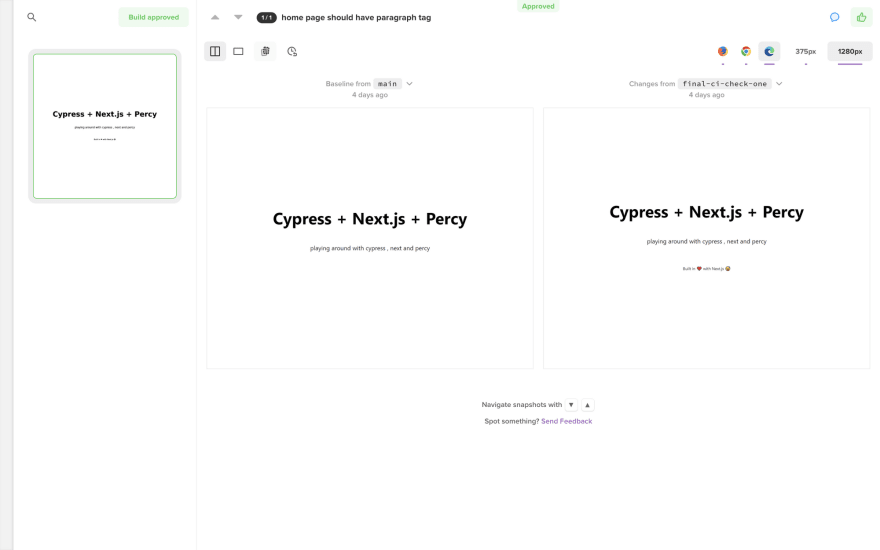
Task: Click the 4 days ago text under Changes
Action: (707, 95)
